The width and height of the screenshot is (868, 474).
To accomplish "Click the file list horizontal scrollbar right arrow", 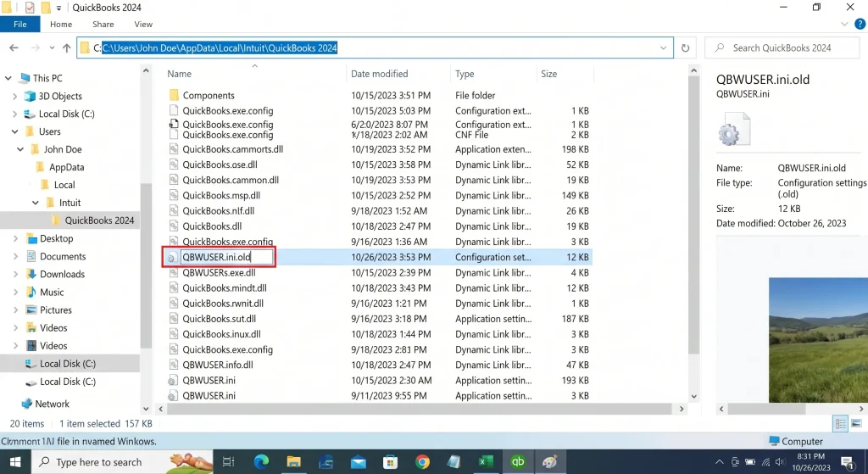I will pyautogui.click(x=682, y=409).
